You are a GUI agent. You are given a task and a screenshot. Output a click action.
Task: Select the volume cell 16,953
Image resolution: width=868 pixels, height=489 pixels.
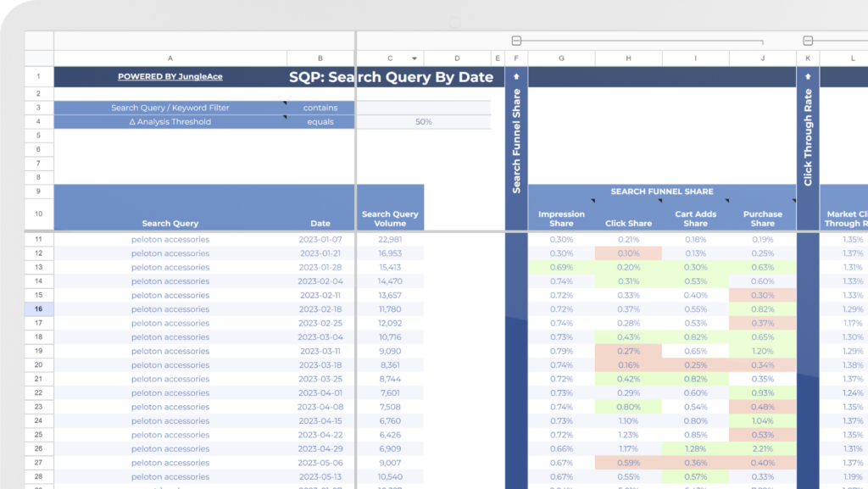click(390, 253)
